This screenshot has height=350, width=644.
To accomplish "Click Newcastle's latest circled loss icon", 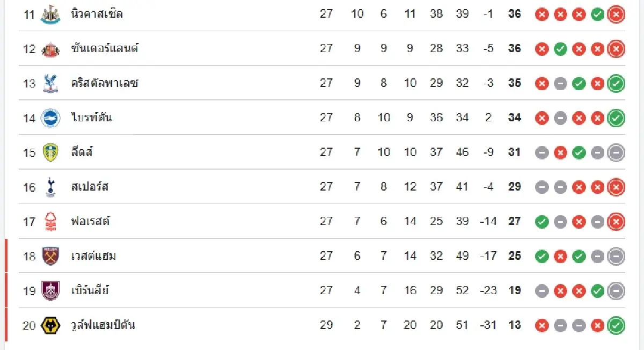I will point(616,14).
